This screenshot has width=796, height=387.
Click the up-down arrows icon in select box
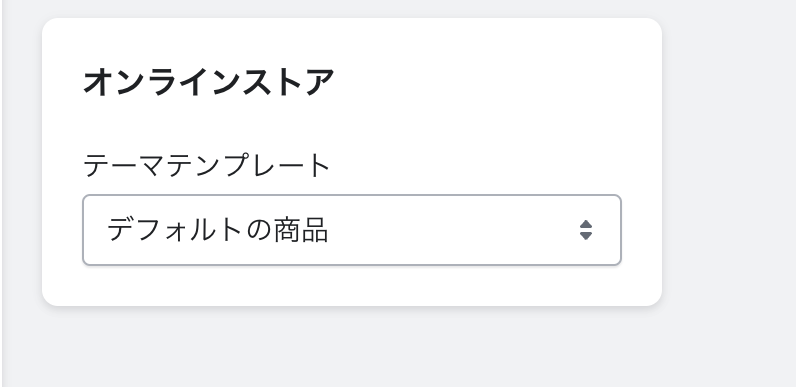[x=586, y=230]
